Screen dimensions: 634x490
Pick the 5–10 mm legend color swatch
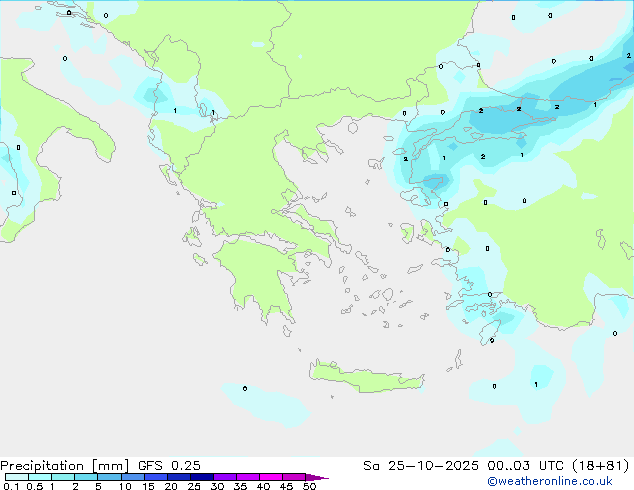coord(109,477)
